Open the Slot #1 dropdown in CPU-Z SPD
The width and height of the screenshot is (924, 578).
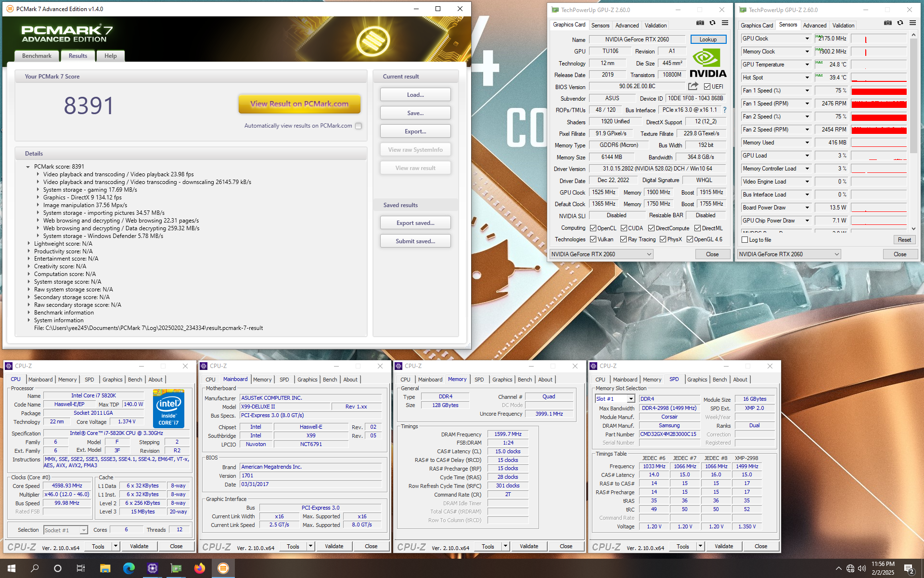(x=615, y=399)
